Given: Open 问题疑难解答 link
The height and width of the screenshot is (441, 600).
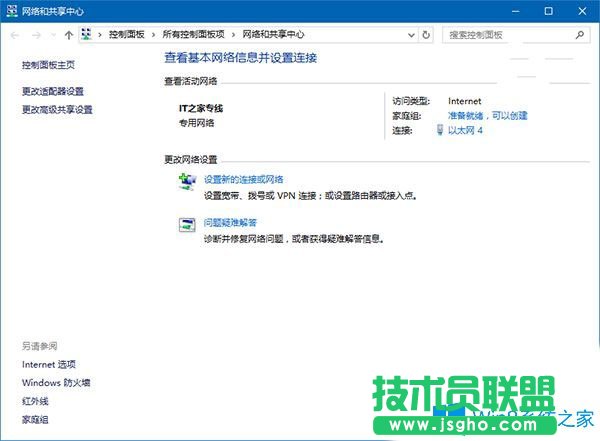Looking at the screenshot, I should pyautogui.click(x=230, y=222).
